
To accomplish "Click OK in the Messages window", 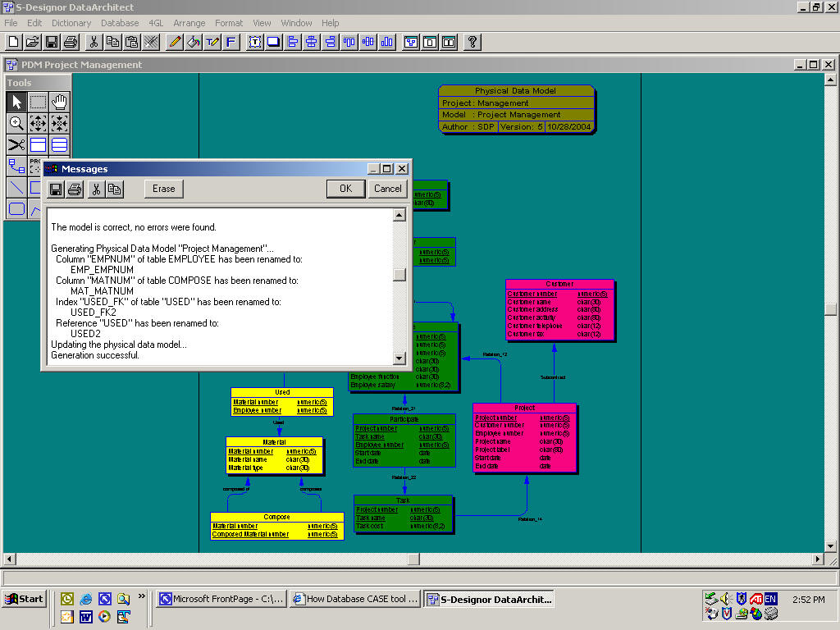I will 345,189.
